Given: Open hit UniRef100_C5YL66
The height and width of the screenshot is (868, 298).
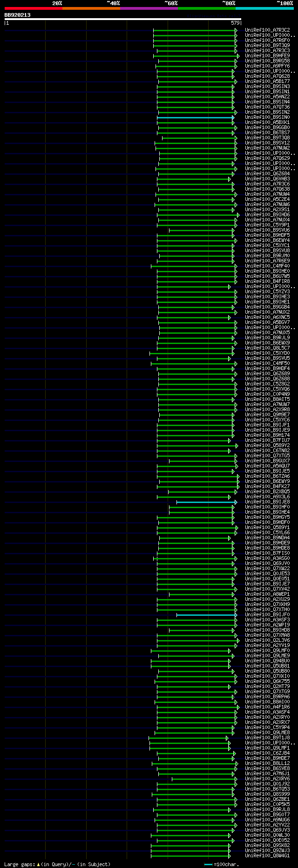Looking at the screenshot, I should [x=267, y=533].
